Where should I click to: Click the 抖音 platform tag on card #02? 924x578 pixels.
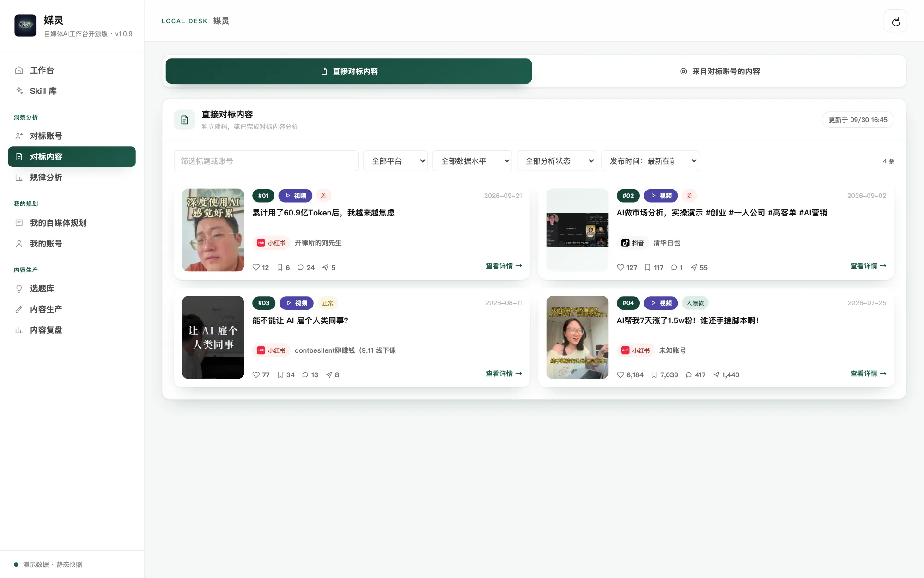click(633, 243)
